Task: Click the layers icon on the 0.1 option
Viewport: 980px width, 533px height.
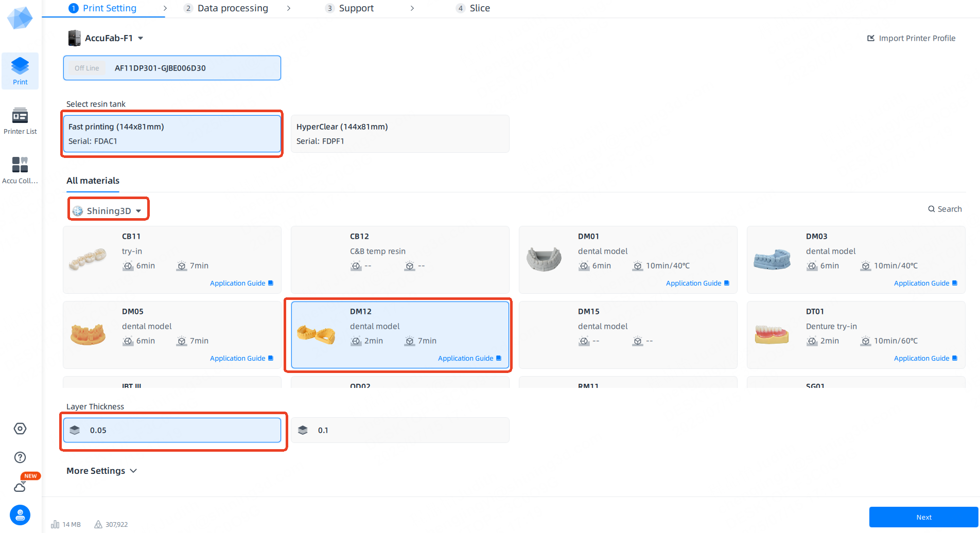Action: (303, 430)
